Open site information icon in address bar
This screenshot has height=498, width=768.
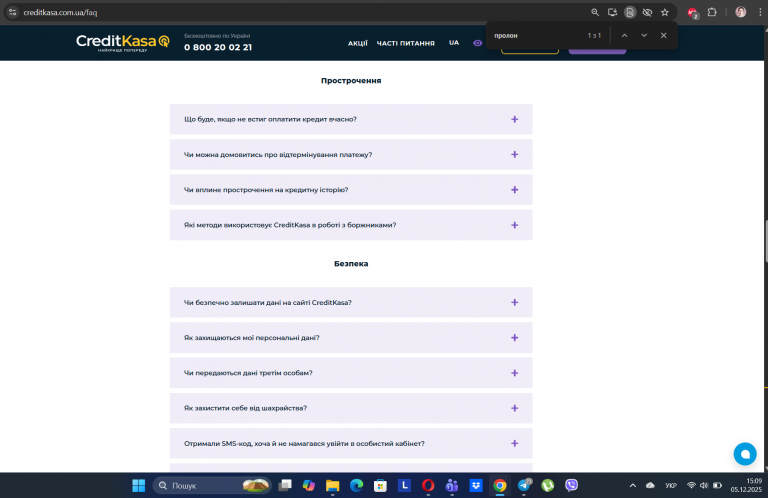[12, 12]
